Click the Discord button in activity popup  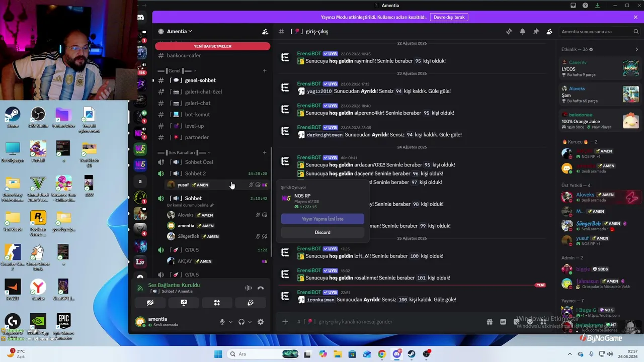coord(323,232)
